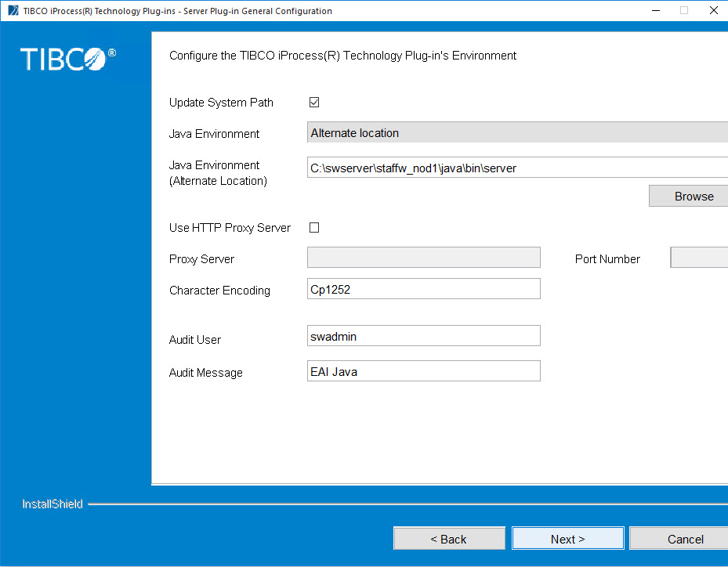Click the InstallShield text at the bottom

(53, 504)
